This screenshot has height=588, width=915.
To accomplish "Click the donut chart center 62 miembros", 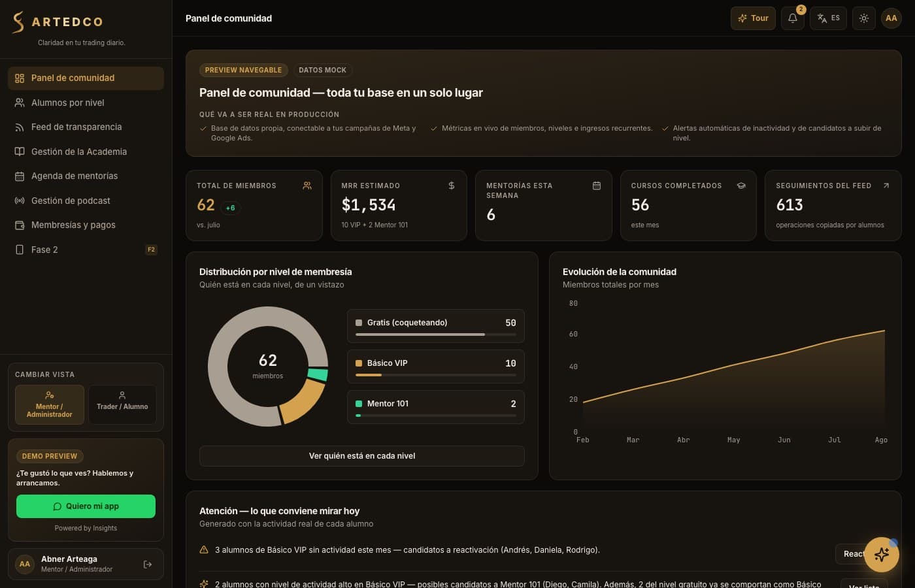I will (268, 366).
